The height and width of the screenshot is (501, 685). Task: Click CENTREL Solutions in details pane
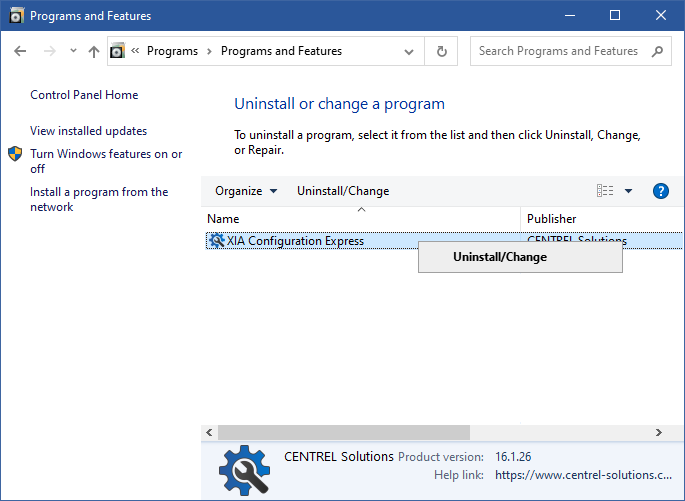coord(339,456)
